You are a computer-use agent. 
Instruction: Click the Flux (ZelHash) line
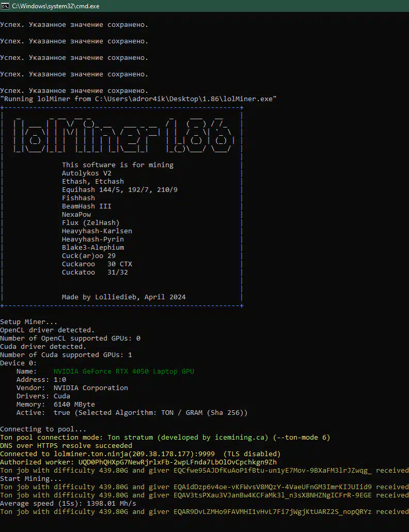pos(90,222)
